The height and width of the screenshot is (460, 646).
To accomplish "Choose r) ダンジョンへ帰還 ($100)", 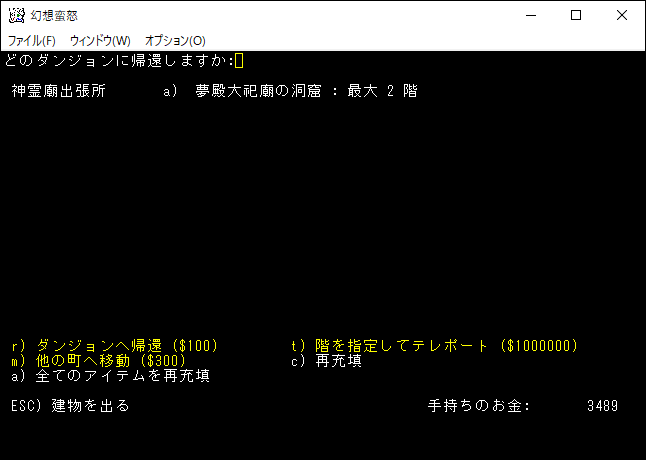I will (114, 346).
